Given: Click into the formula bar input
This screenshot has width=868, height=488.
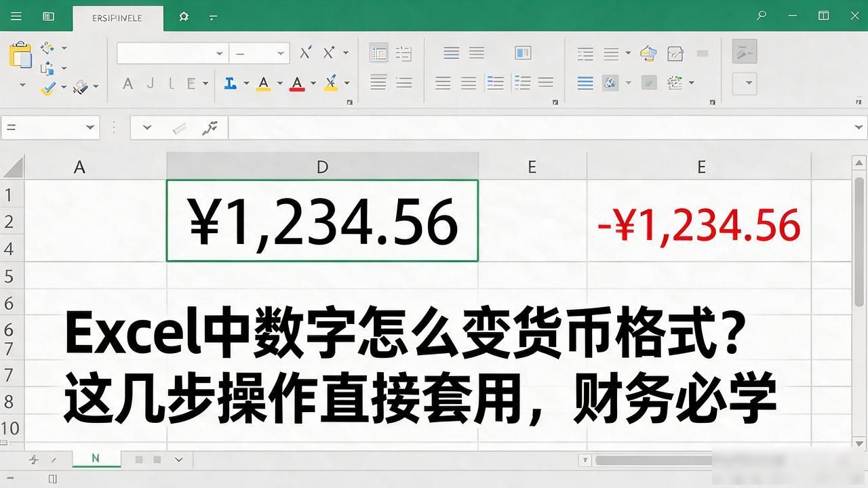Looking at the screenshot, I should (539, 127).
